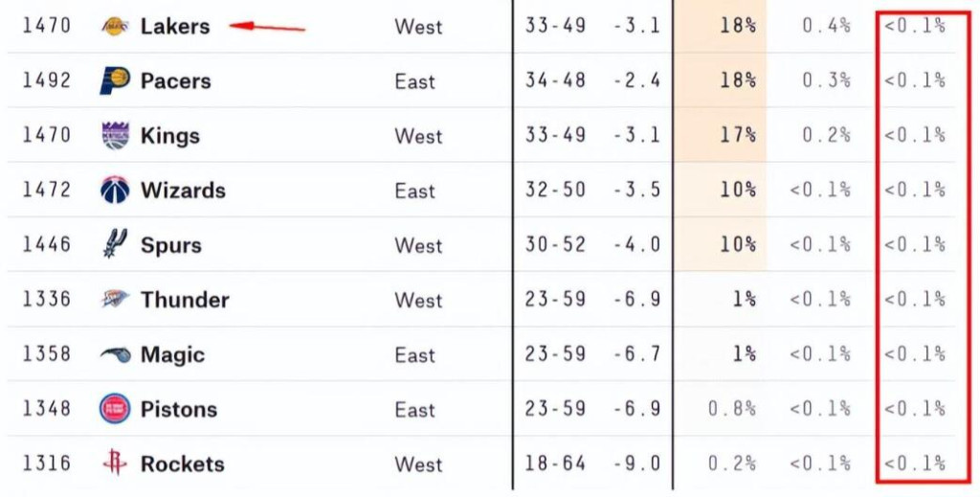Click the Magic team logo
The image size is (980, 497).
[116, 354]
